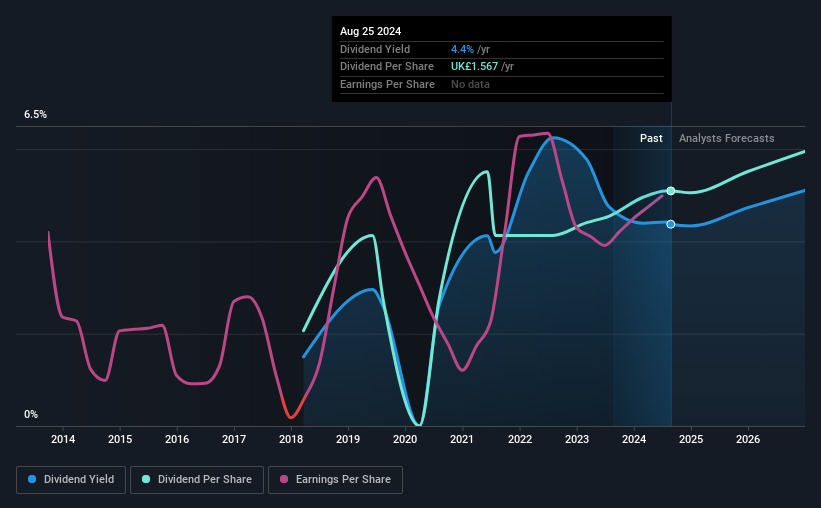Click the blue Dividend Yield legend dot
The height and width of the screenshot is (508, 821).
click(32, 479)
